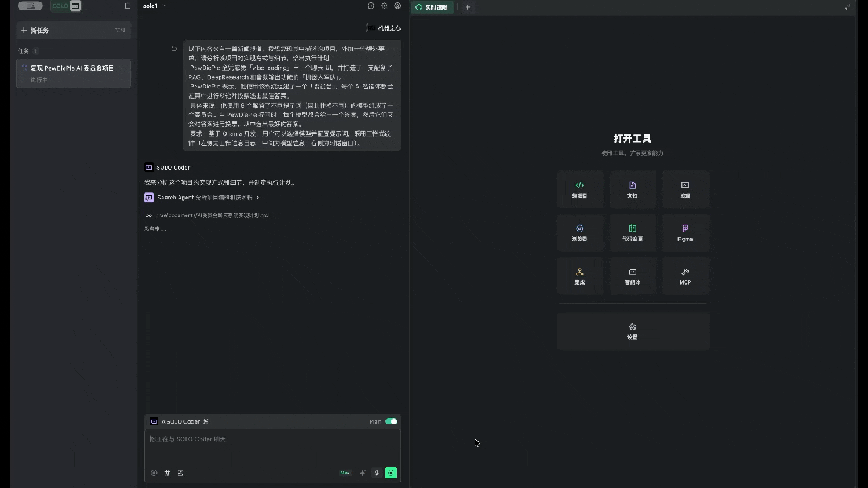Open the preview tool tile with image icon
Viewport: 868px width, 488px height.
[685, 190]
